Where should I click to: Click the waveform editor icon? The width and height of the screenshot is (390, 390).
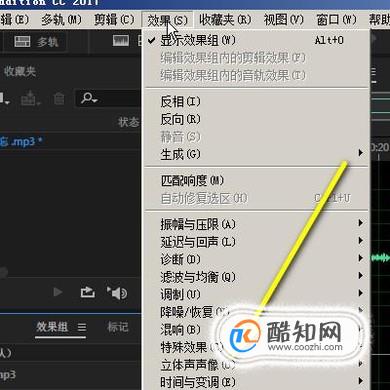(x=120, y=41)
